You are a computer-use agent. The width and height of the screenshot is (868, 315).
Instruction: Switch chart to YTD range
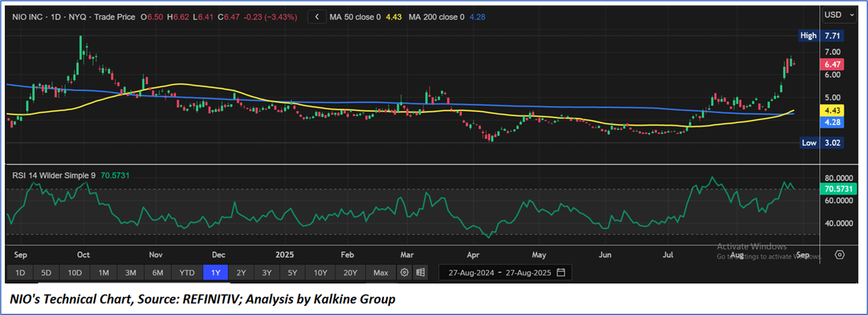pyautogui.click(x=187, y=273)
